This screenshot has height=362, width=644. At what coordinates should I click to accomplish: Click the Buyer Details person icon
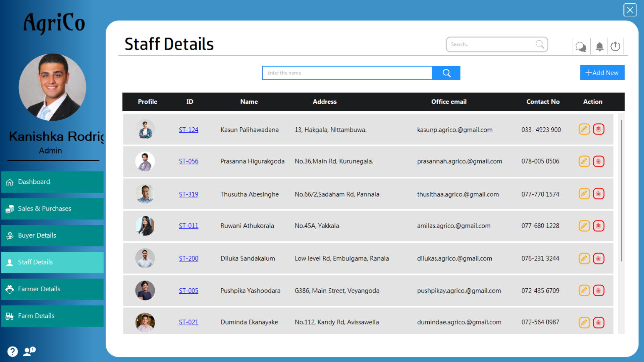point(9,235)
